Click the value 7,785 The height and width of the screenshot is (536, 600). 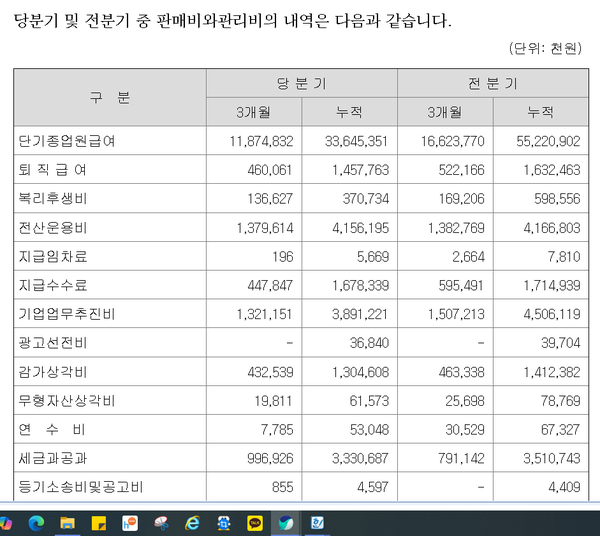coord(277,430)
